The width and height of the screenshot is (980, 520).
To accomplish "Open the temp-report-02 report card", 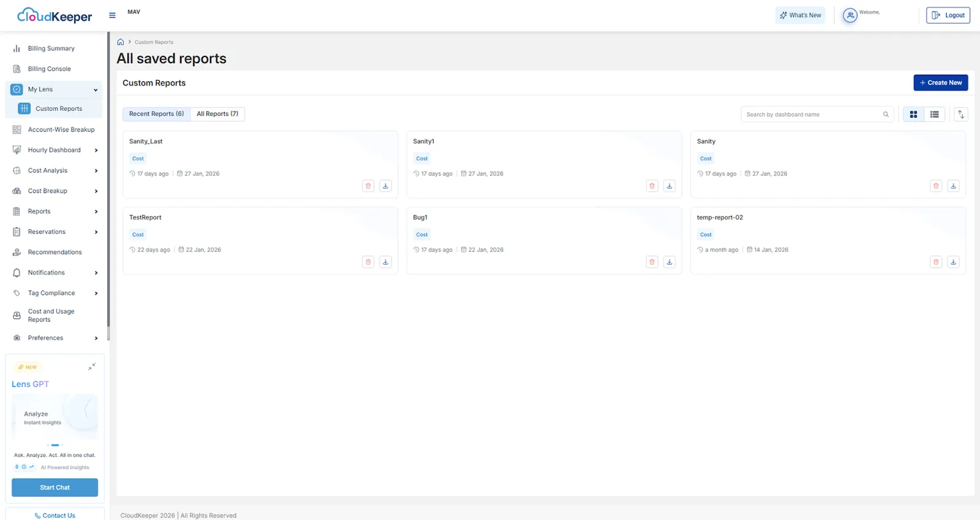I will pyautogui.click(x=828, y=241).
